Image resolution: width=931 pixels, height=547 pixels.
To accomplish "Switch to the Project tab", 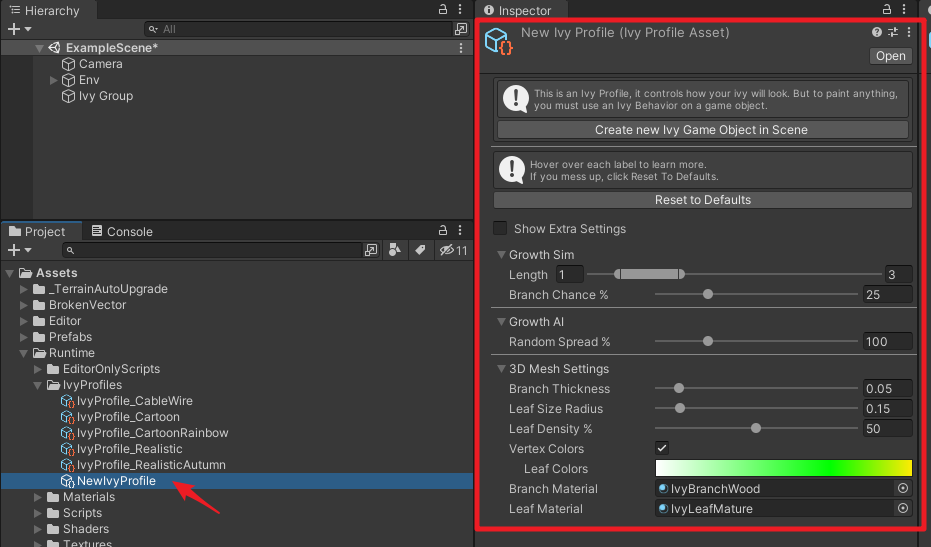I will (37, 232).
